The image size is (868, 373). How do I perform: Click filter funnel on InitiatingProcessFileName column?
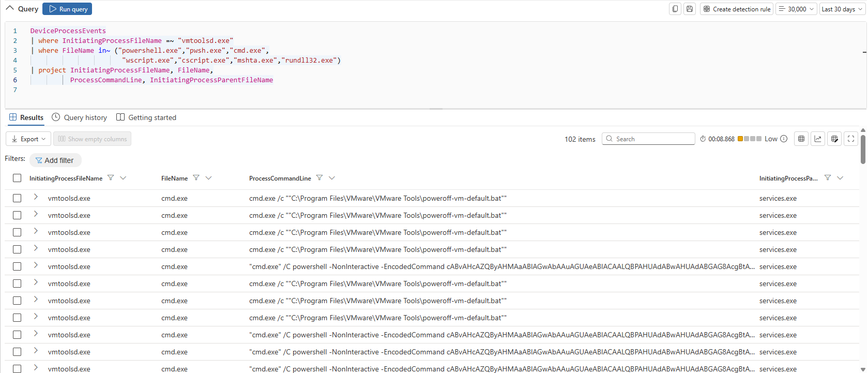(x=110, y=178)
